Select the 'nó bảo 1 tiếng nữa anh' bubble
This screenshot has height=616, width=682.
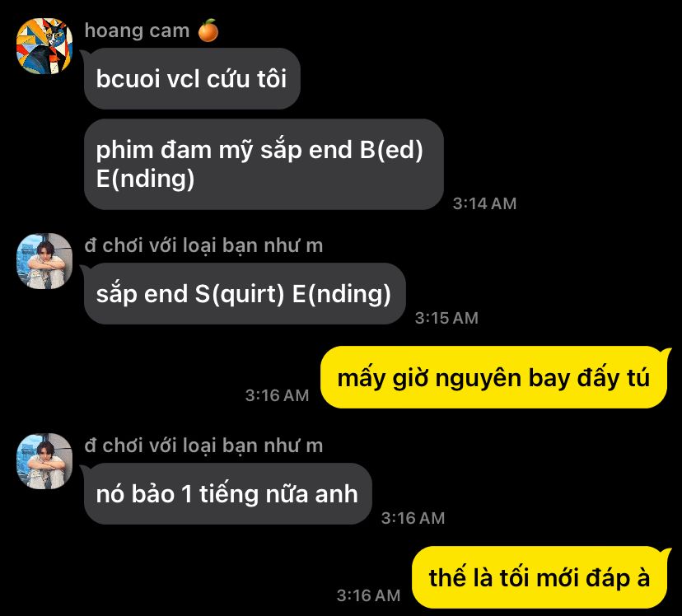pos(227,493)
